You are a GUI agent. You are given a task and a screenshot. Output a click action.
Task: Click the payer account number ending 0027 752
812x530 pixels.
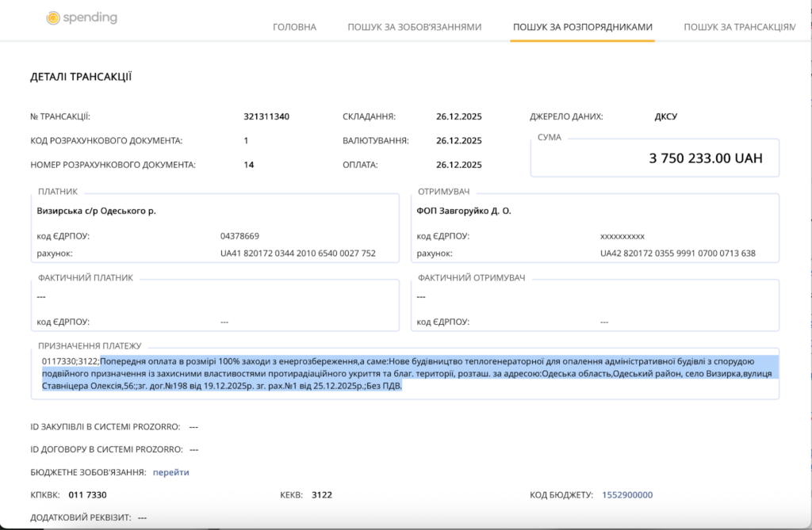click(x=297, y=254)
